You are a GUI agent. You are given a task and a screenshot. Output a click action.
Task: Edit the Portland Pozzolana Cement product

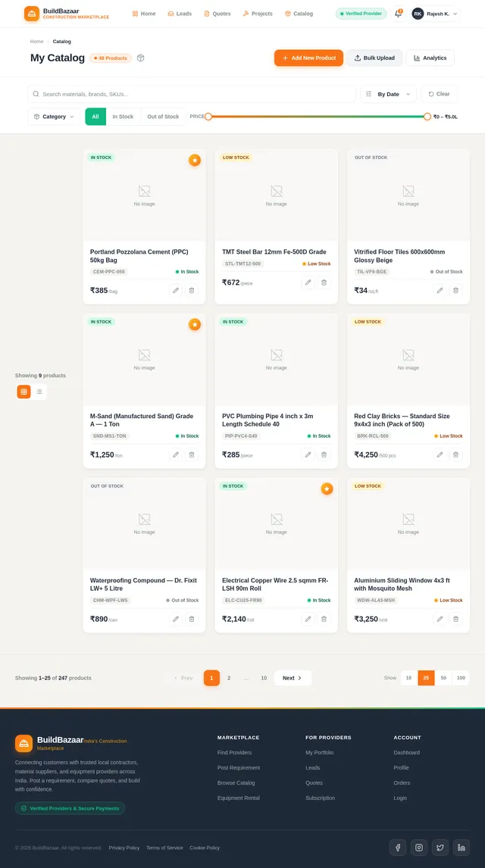tap(176, 290)
